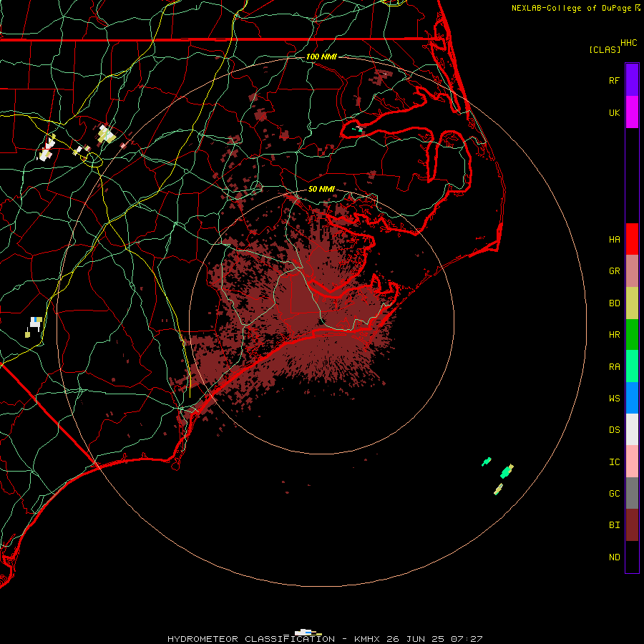
Task: Click the ND legend label
Action: click(614, 557)
